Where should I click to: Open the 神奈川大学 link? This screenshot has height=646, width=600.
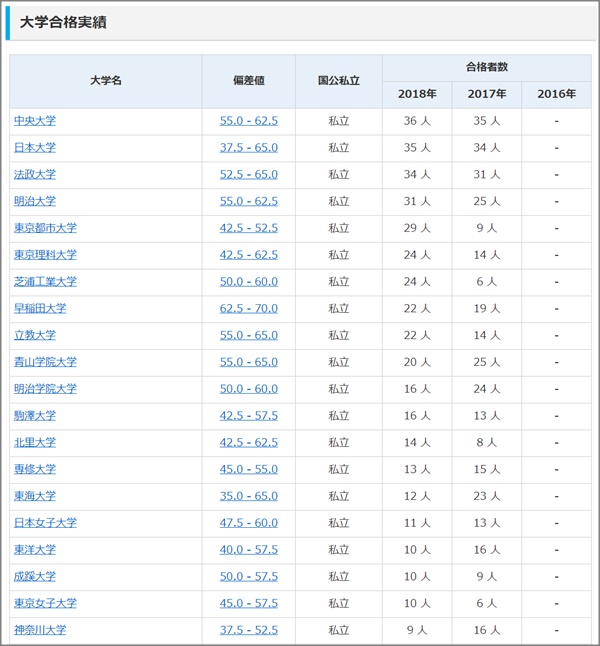(x=40, y=630)
